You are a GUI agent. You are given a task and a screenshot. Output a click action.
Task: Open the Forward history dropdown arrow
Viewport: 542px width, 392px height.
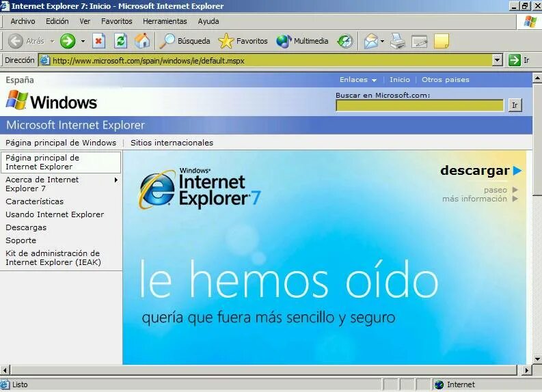pyautogui.click(x=83, y=41)
